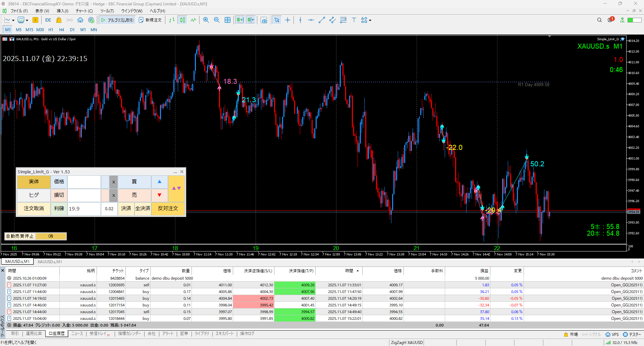This screenshot has height=346, width=644.
Task: Select the text label tool
Action: tap(354, 20)
